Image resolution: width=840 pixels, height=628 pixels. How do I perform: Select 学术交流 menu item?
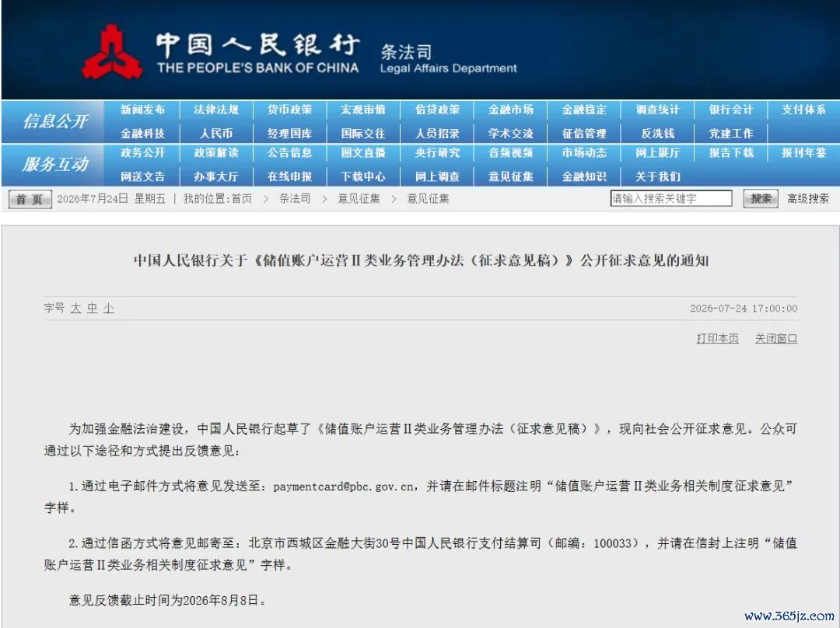tap(510, 134)
